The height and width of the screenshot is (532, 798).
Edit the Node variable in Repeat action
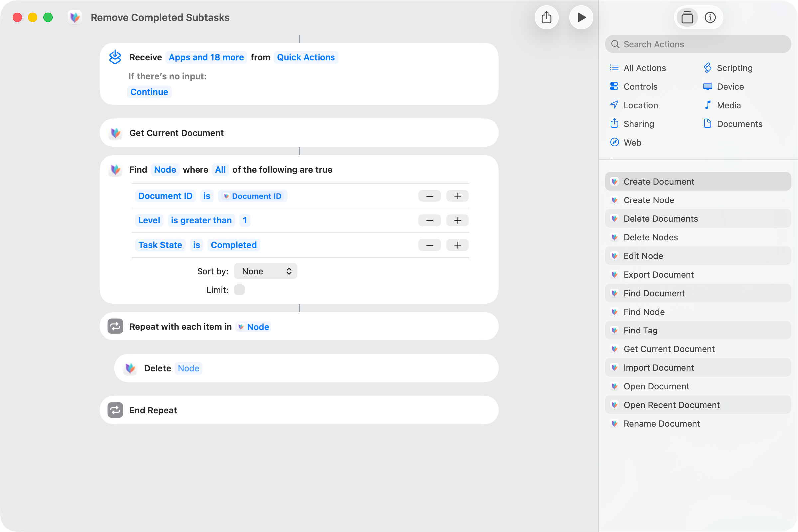click(253, 327)
